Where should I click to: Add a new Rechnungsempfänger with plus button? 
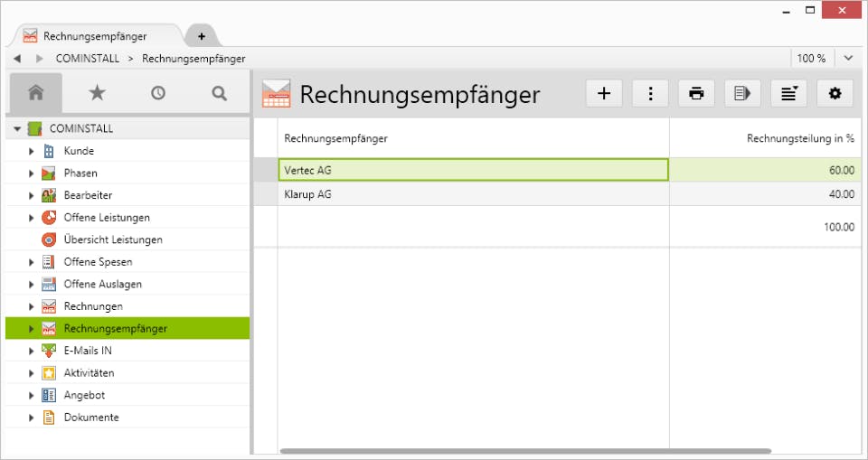604,93
